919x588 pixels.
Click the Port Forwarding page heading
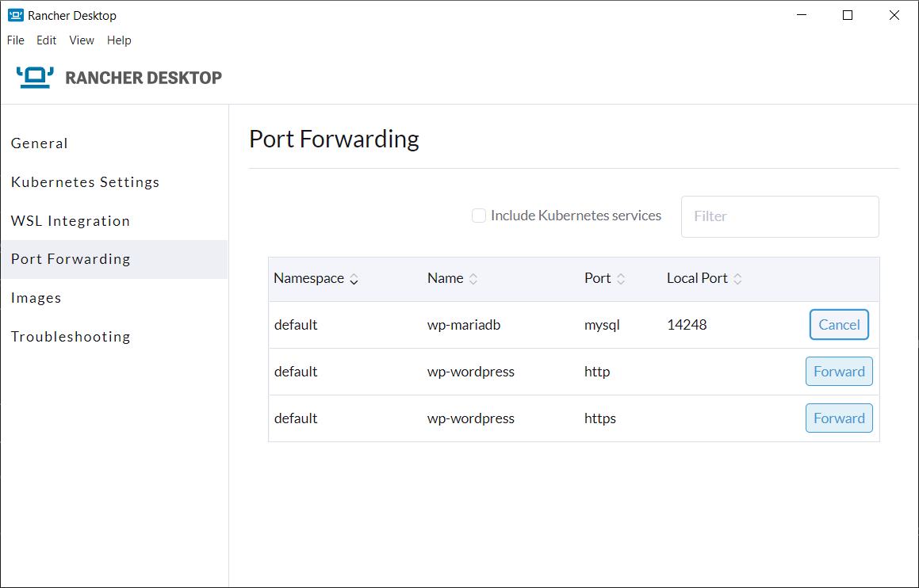pyautogui.click(x=334, y=139)
